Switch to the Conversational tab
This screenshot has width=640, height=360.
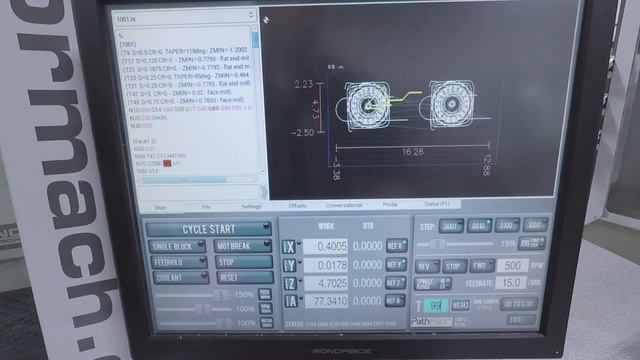[x=344, y=205]
